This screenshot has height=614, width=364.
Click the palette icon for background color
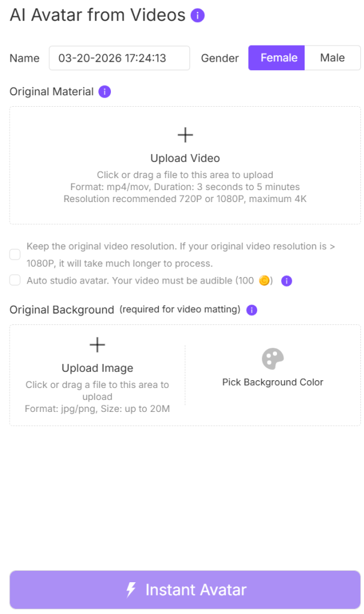click(x=273, y=359)
